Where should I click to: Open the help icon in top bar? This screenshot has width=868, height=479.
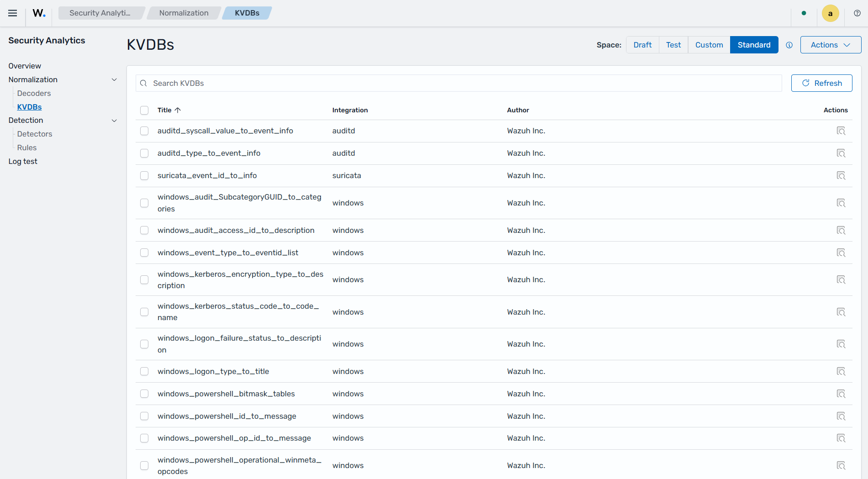click(857, 13)
